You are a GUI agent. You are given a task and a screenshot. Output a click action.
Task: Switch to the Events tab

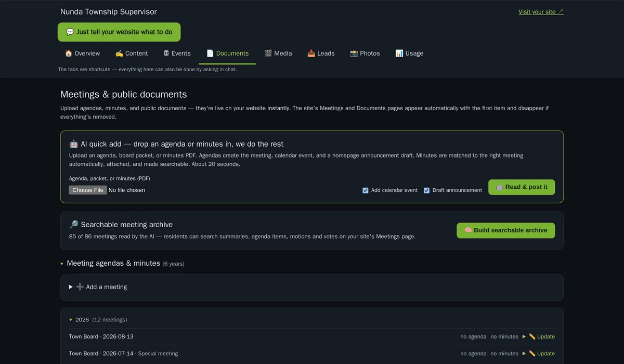click(x=177, y=54)
